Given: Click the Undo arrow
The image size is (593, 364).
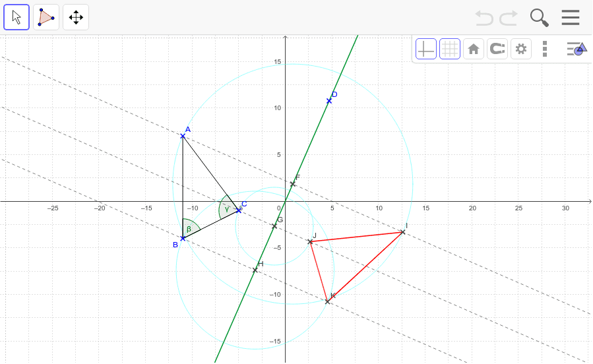Looking at the screenshot, I should (484, 18).
